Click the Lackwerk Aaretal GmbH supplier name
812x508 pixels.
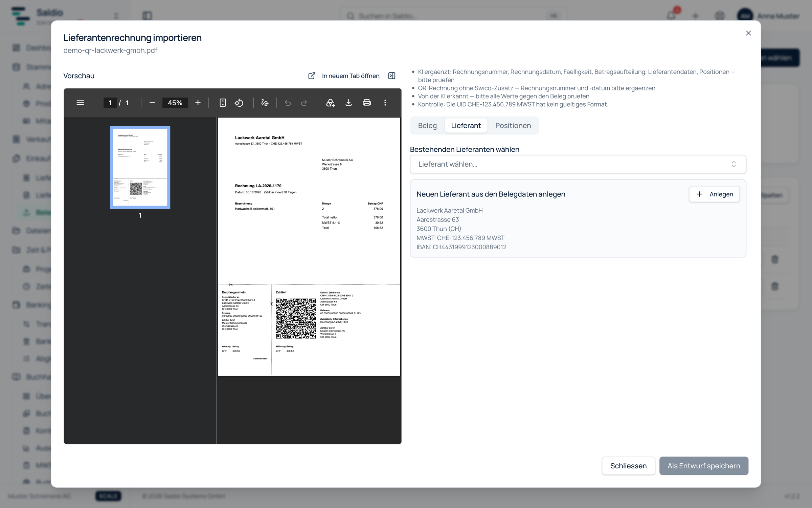point(450,210)
